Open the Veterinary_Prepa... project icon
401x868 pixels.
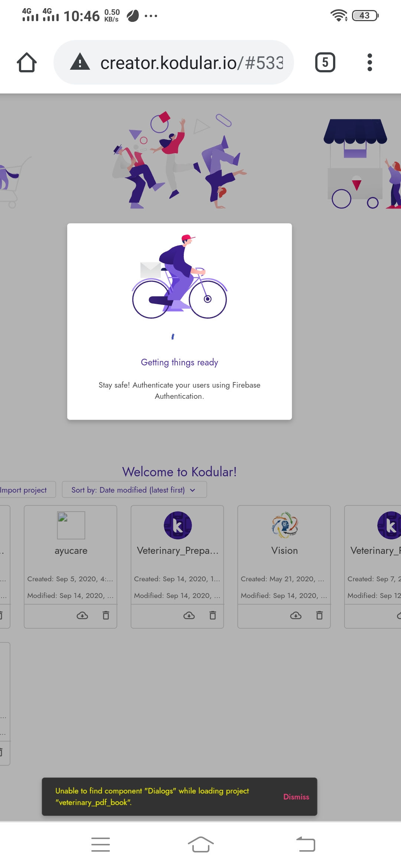[x=178, y=525]
